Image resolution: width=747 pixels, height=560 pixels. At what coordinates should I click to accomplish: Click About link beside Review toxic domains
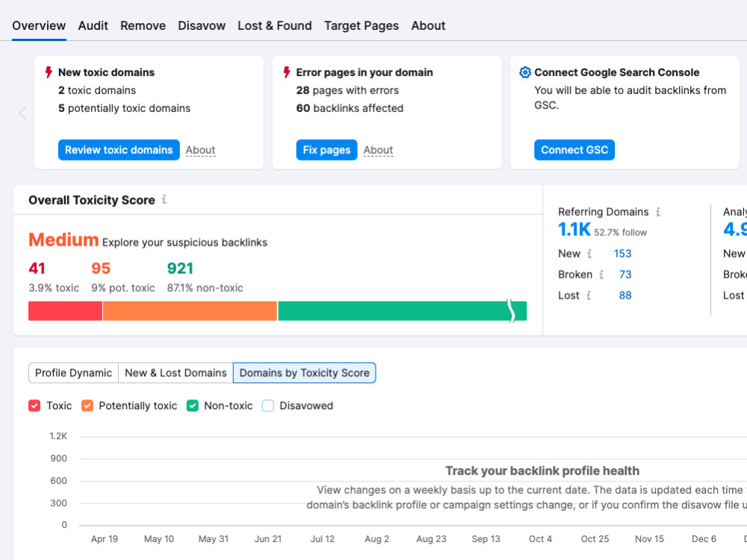200,150
